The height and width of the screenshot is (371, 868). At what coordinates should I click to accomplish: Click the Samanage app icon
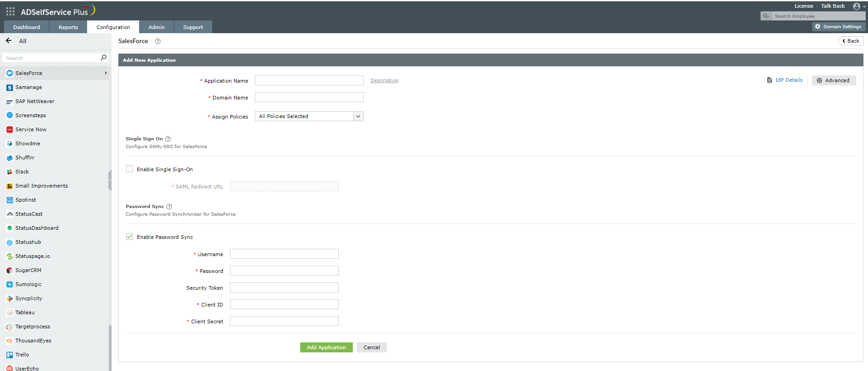[x=10, y=87]
